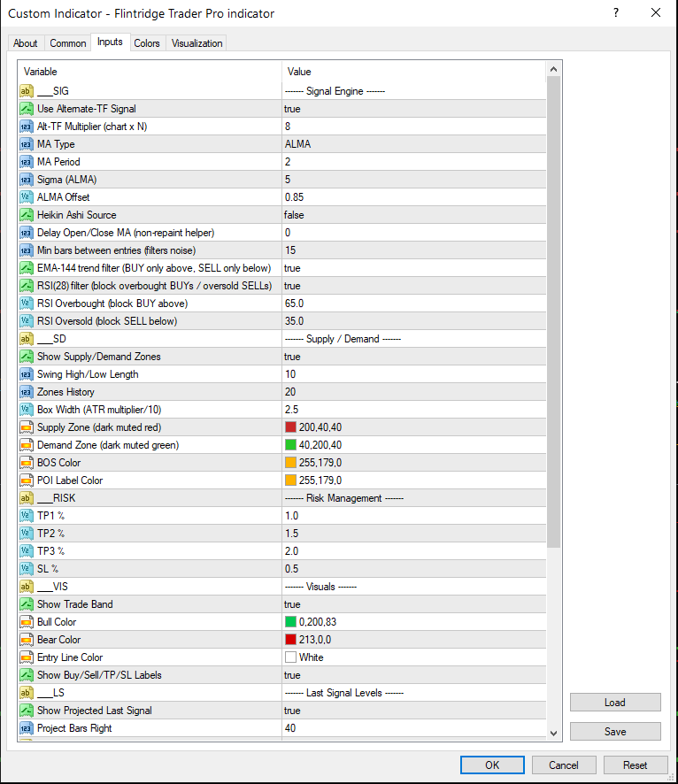This screenshot has width=678, height=784.
Task: Click the integer icon beside Alt-TF Multiplier
Action: click(x=27, y=127)
